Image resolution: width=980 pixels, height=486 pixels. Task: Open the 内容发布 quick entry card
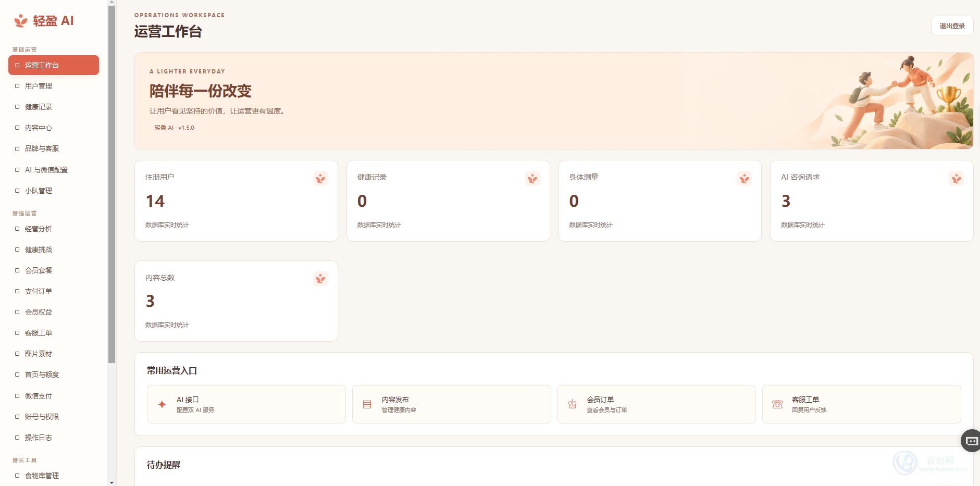click(452, 404)
